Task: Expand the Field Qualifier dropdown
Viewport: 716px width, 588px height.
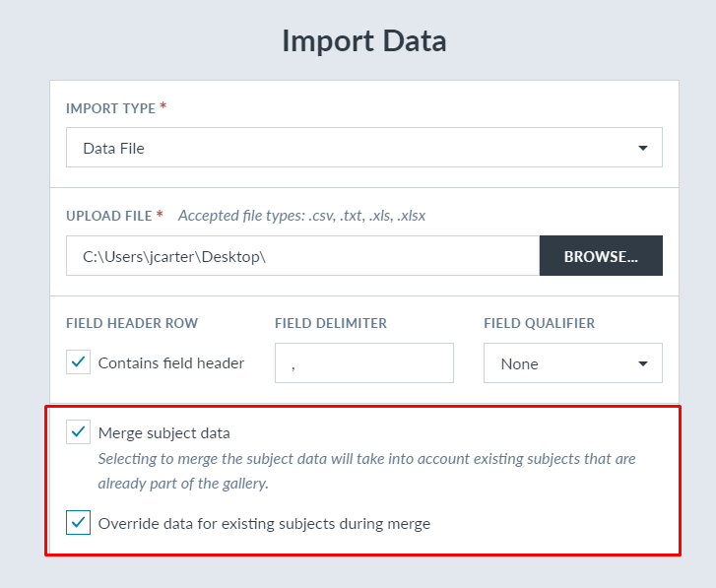Action: coord(573,362)
